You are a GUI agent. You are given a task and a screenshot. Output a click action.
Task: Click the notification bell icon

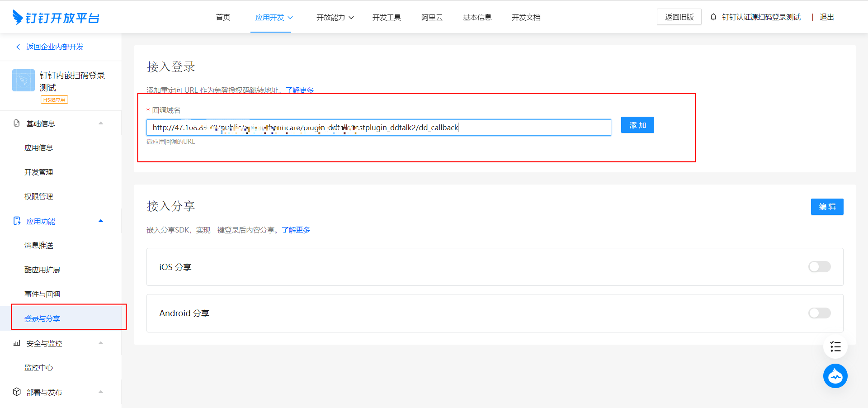(x=713, y=17)
